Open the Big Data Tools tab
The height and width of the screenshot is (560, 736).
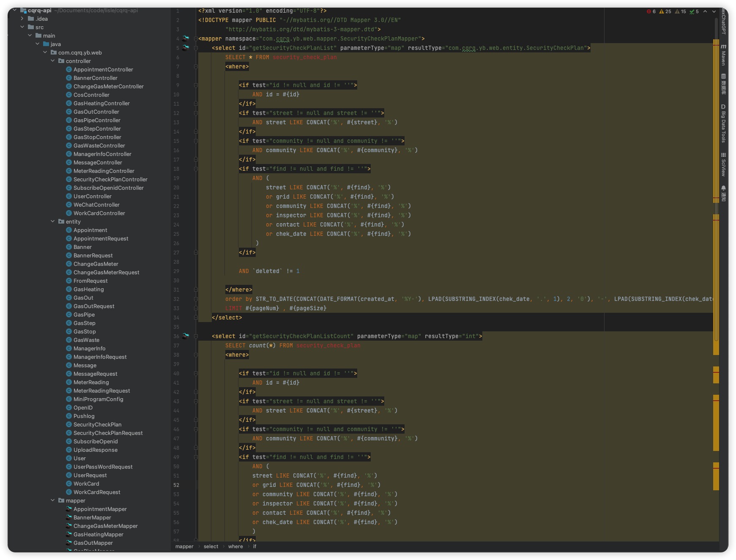[x=723, y=123]
